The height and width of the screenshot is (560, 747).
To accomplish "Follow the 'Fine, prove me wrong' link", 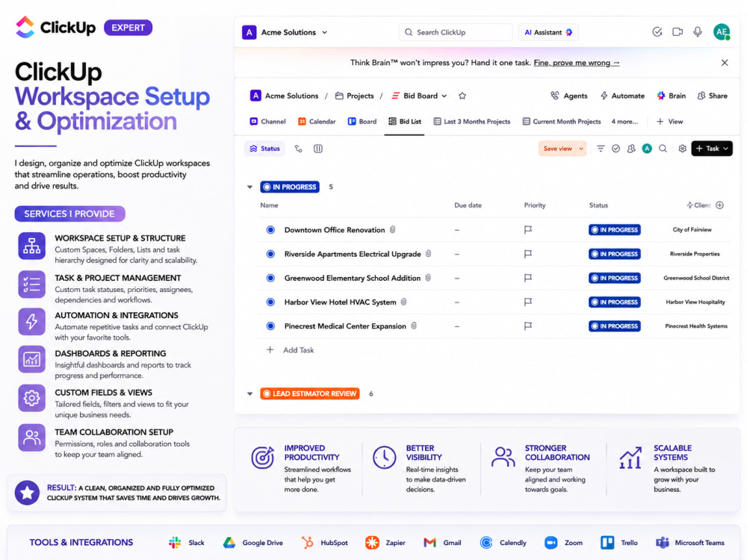I will [577, 63].
